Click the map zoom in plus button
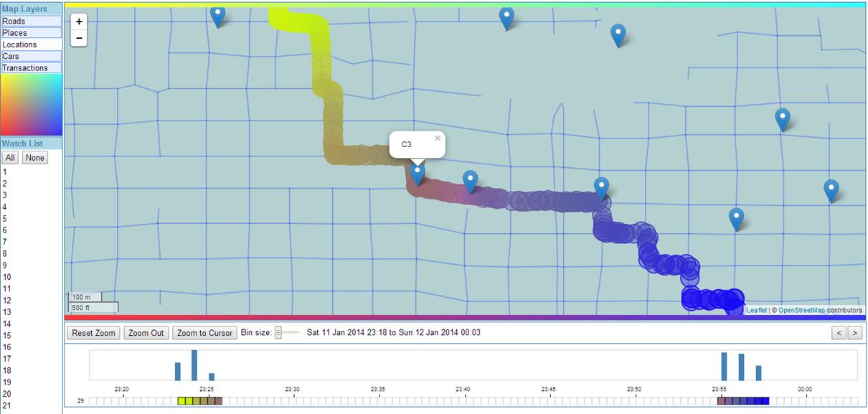Viewport: 868px width, 414px height. (x=79, y=22)
